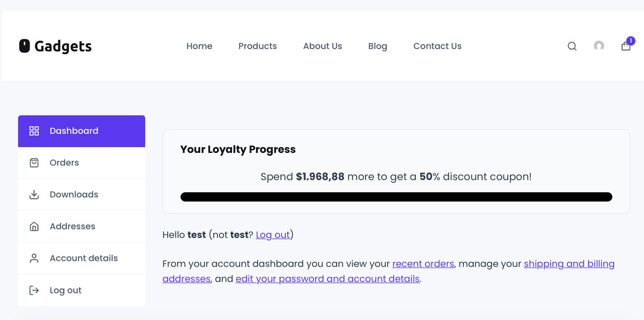Image resolution: width=644 pixels, height=320 pixels.
Task: Click the cart item count badge
Action: [x=630, y=41]
